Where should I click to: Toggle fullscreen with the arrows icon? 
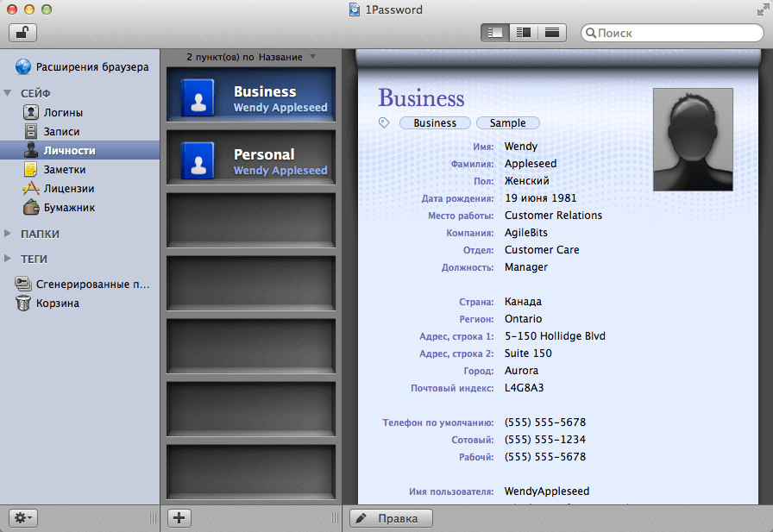coord(764,9)
